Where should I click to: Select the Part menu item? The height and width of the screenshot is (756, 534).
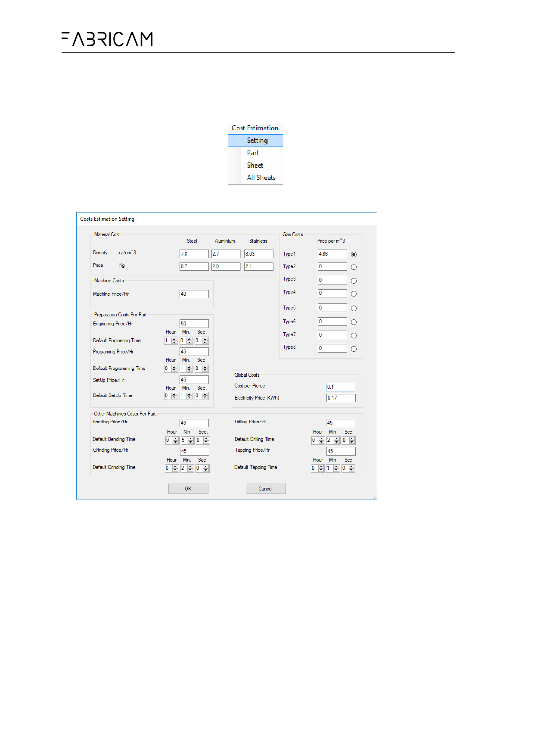pos(253,153)
